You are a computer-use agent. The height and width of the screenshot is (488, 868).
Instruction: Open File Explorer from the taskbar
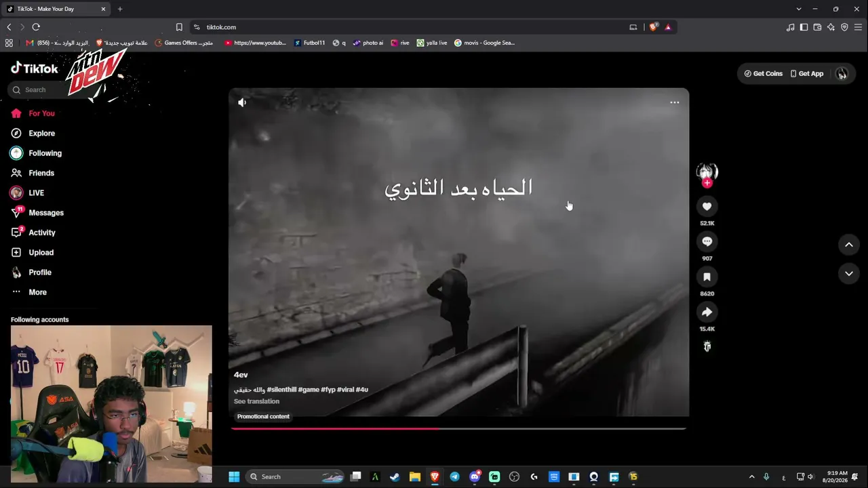414,476
